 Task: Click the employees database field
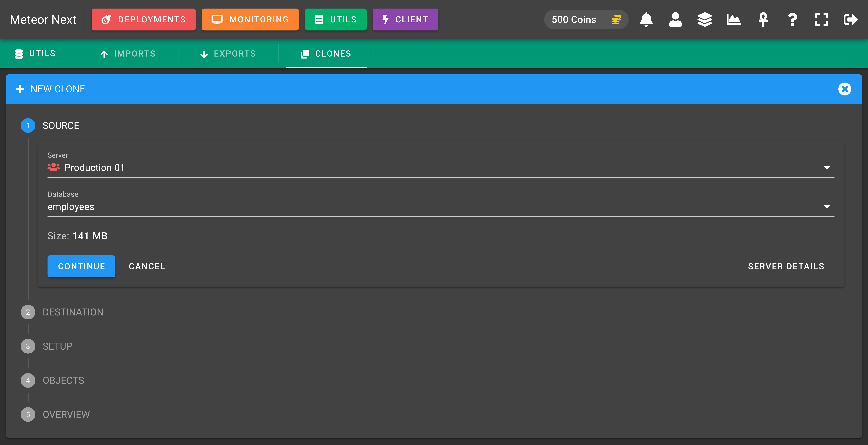(441, 207)
